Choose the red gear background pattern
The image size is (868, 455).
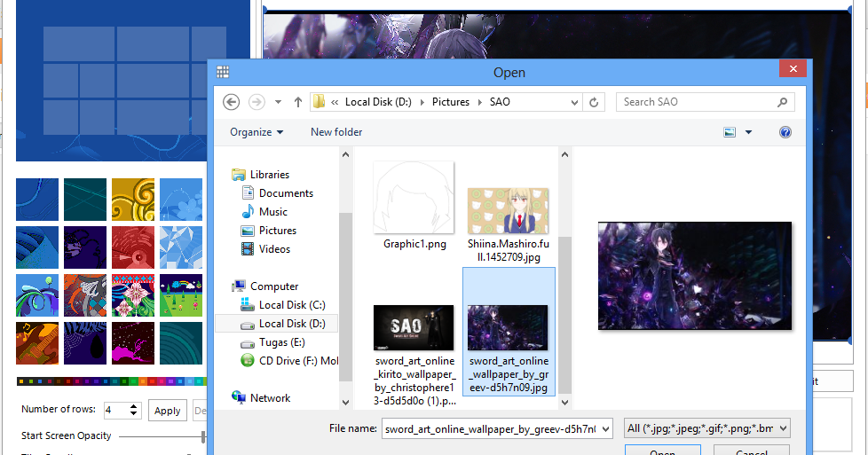pyautogui.click(x=133, y=247)
